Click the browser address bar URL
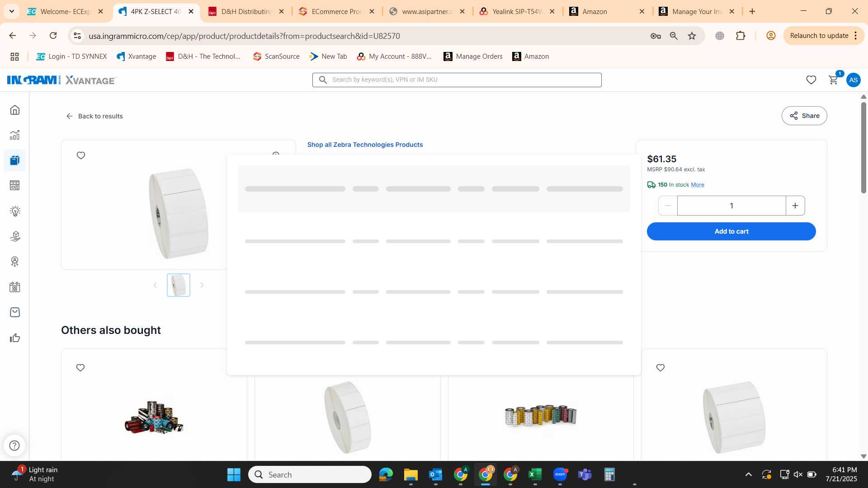This screenshot has height=488, width=868. pos(244,36)
